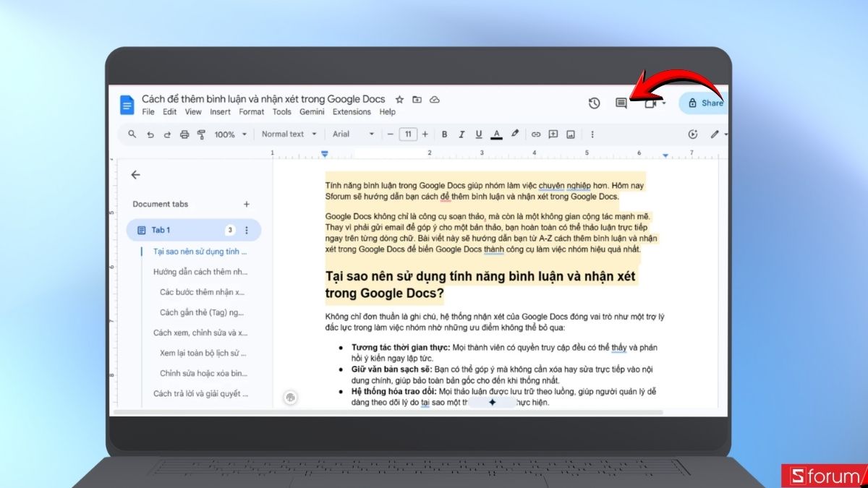Click the Gemini sparkle button at page bottom

pos(492,402)
